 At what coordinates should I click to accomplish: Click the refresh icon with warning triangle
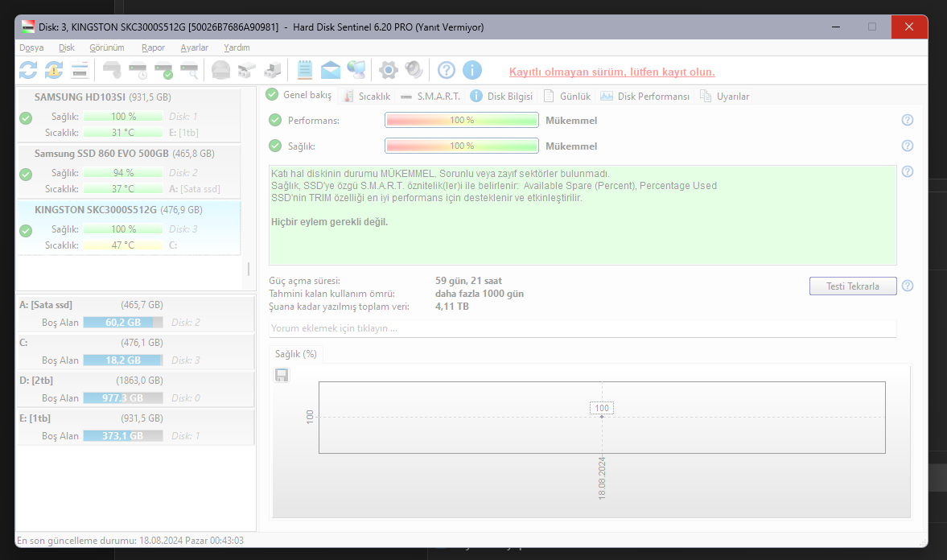54,71
